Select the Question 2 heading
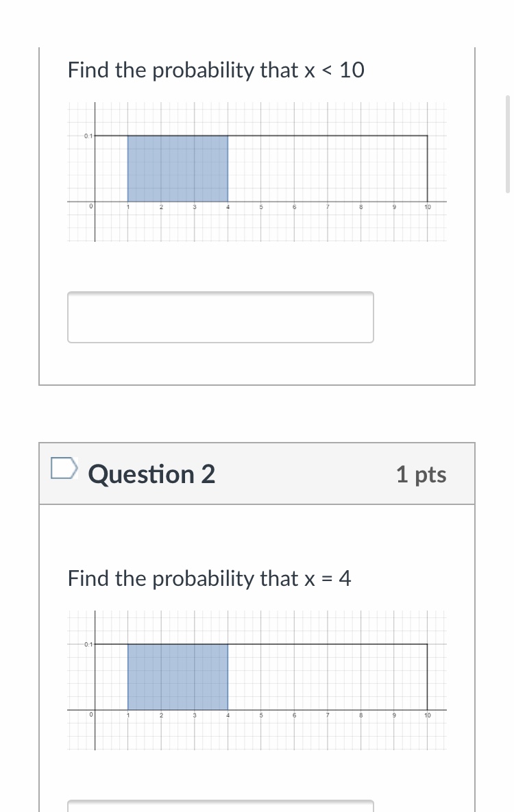 coord(151,474)
